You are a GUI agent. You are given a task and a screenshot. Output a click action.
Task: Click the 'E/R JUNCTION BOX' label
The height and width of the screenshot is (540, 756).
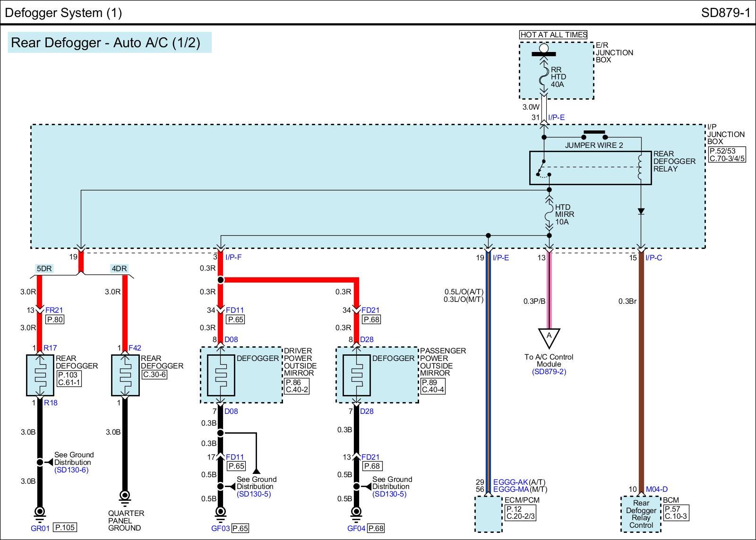click(x=614, y=52)
